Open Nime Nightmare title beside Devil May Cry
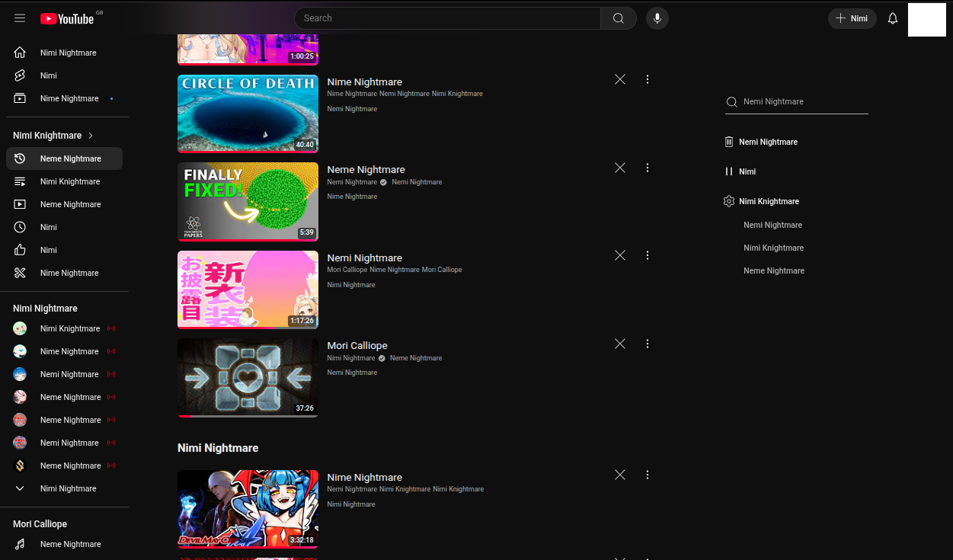This screenshot has height=560, width=953. (x=365, y=477)
